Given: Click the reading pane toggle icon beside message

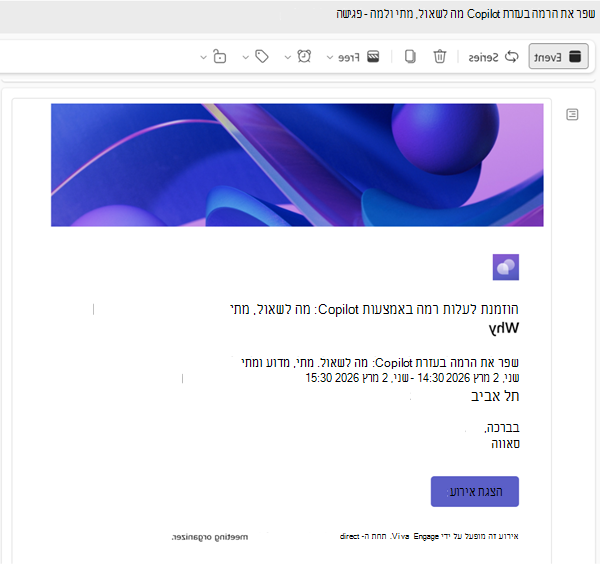Looking at the screenshot, I should coord(572,114).
